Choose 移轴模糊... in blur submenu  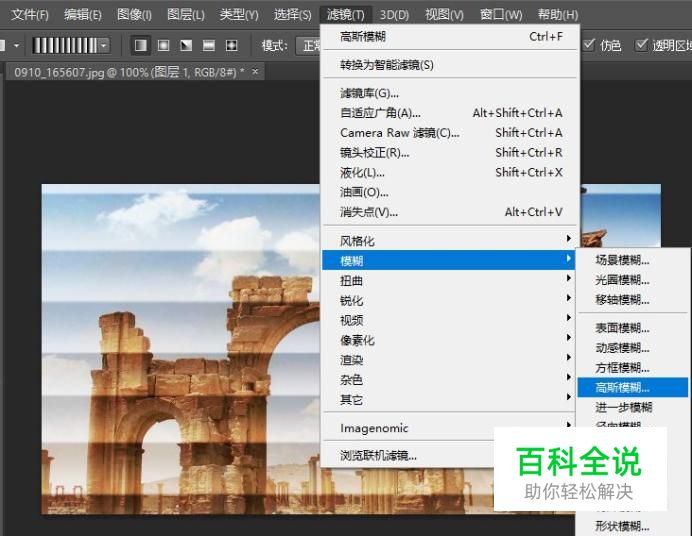pyautogui.click(x=632, y=300)
